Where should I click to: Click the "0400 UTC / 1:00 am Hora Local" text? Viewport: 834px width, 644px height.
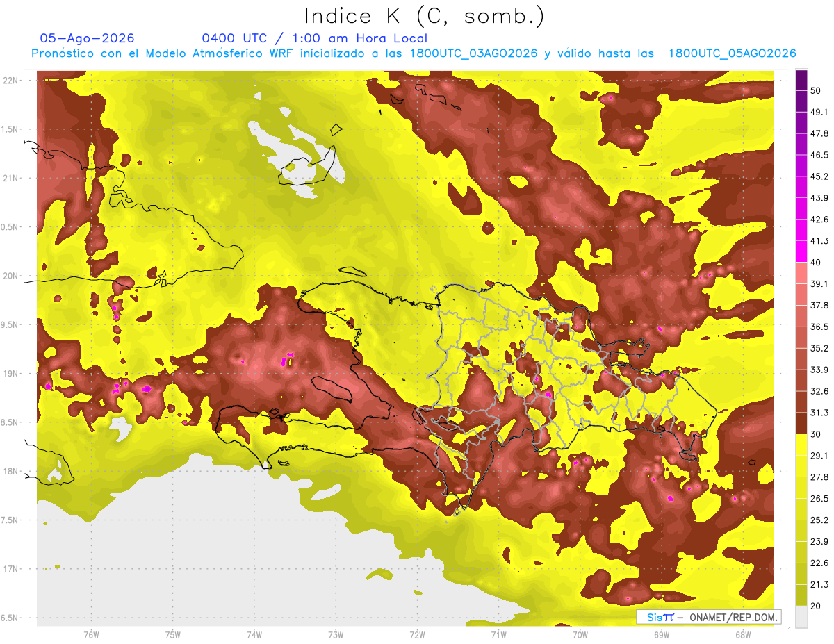tap(314, 38)
